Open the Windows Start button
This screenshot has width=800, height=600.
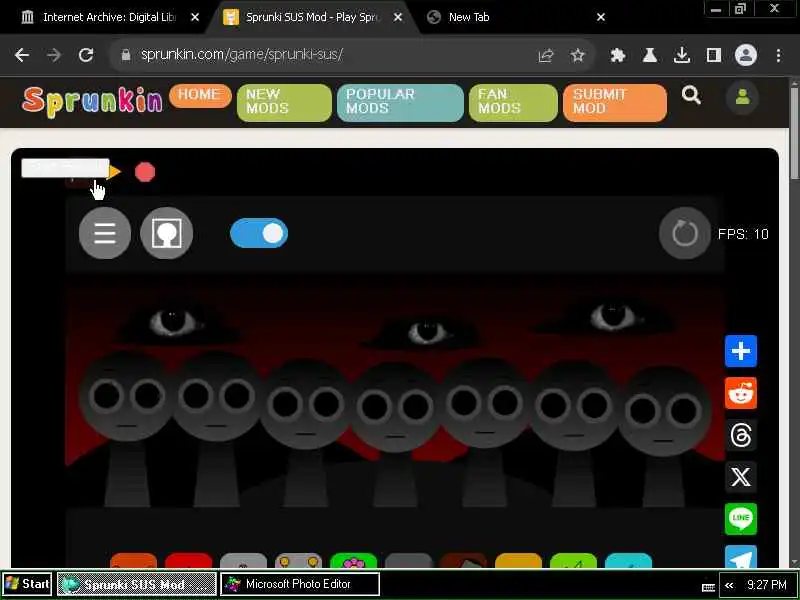coord(27,584)
